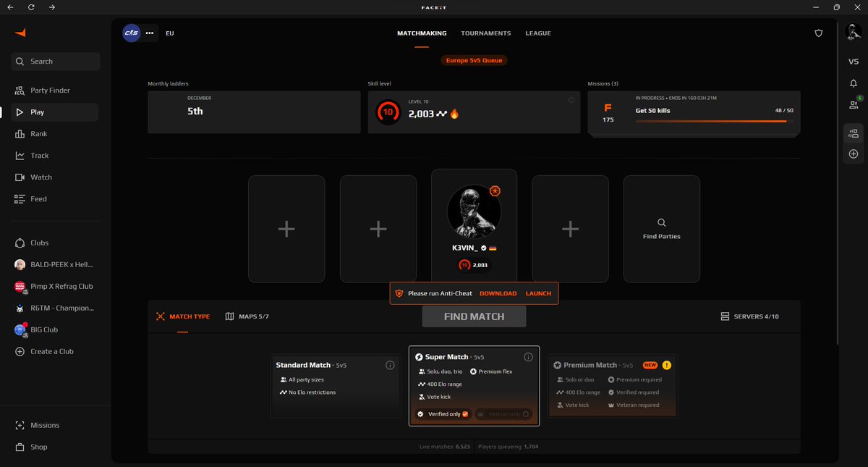Open BIG Club
This screenshot has height=467, width=868.
tap(55, 330)
